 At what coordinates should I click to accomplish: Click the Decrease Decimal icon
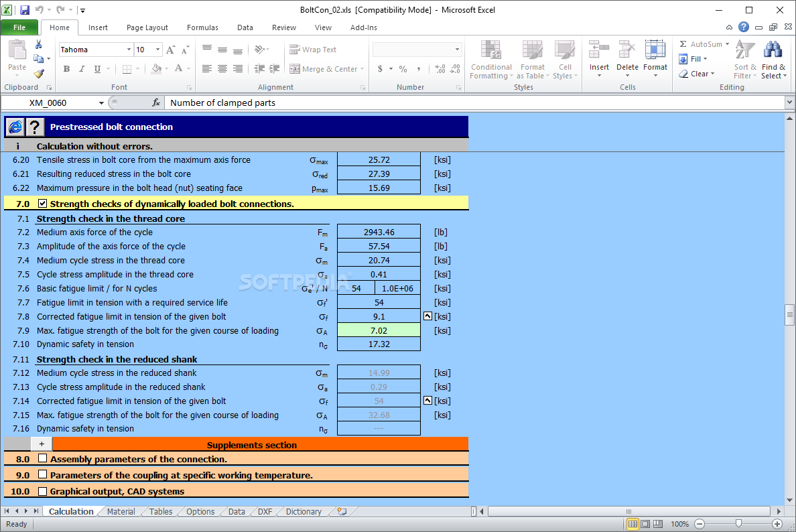tap(456, 68)
